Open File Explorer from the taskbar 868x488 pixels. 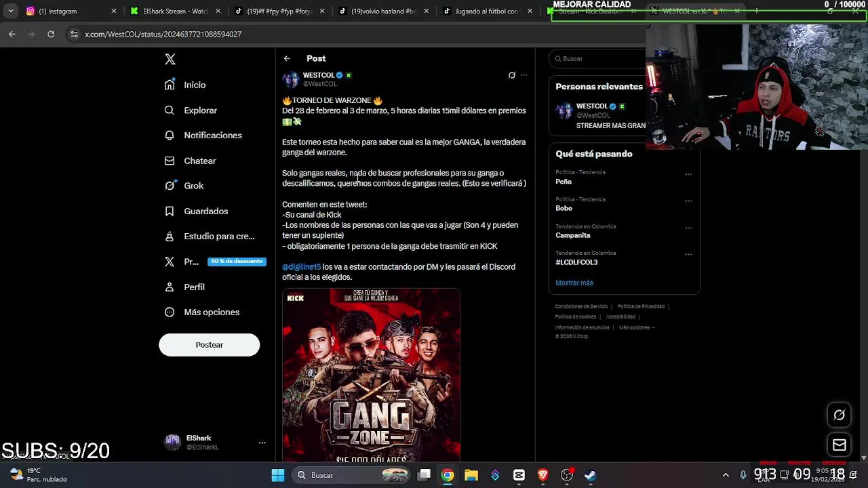471,475
